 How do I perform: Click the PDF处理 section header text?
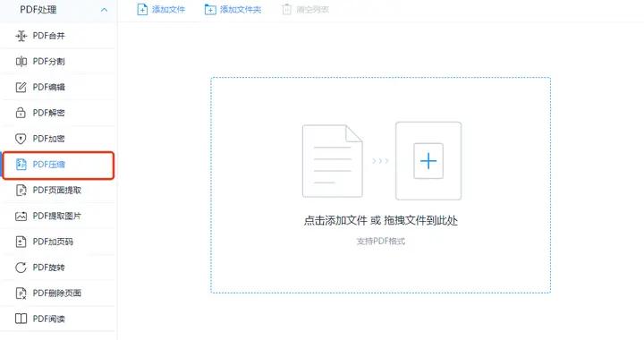pyautogui.click(x=38, y=10)
